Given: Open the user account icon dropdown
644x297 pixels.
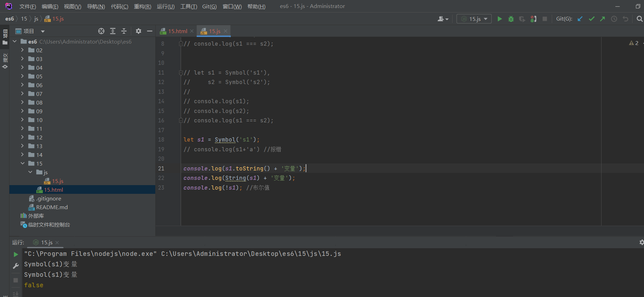Looking at the screenshot, I should tap(443, 19).
